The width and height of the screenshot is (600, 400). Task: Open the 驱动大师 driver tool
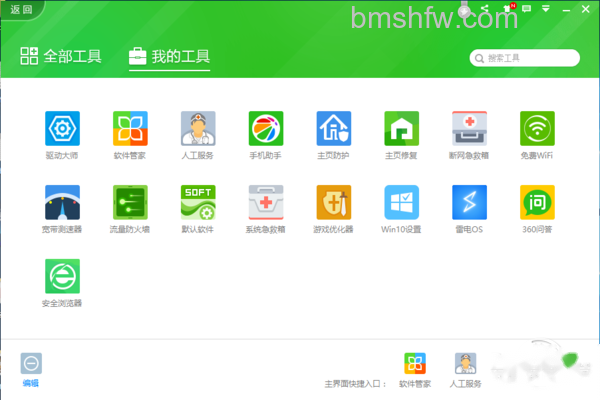click(x=62, y=129)
